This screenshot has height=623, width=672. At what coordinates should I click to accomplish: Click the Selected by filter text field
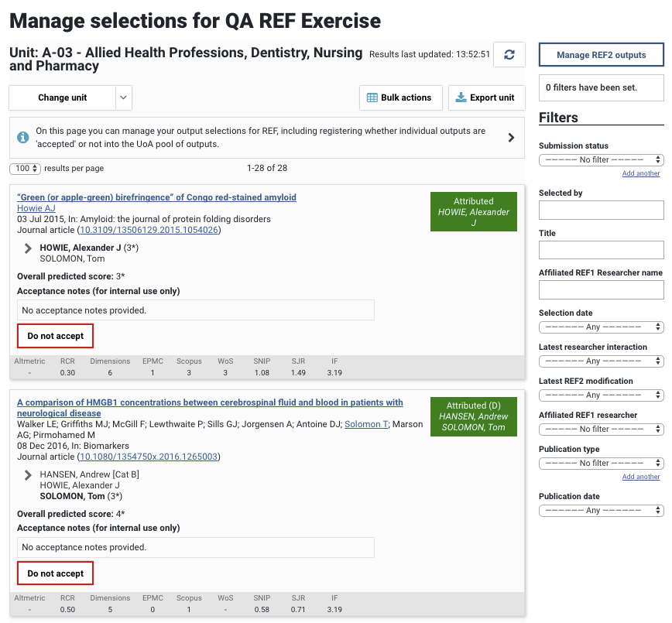click(601, 210)
